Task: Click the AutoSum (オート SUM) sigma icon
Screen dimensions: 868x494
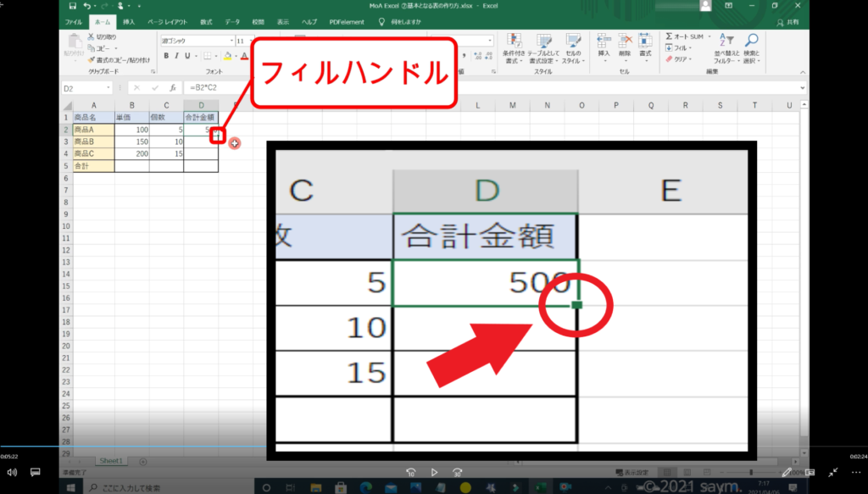Action: (x=670, y=37)
